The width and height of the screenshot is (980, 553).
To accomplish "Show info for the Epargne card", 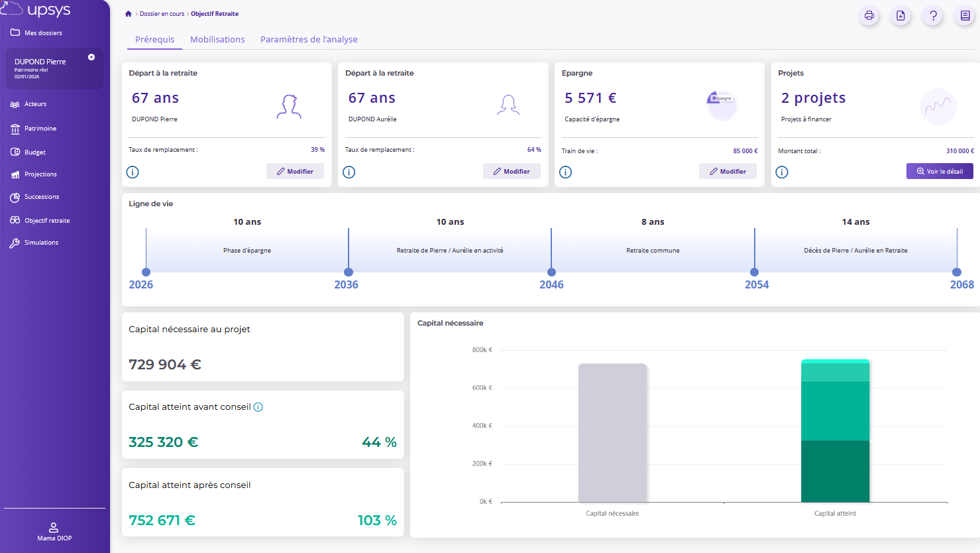I will click(565, 172).
